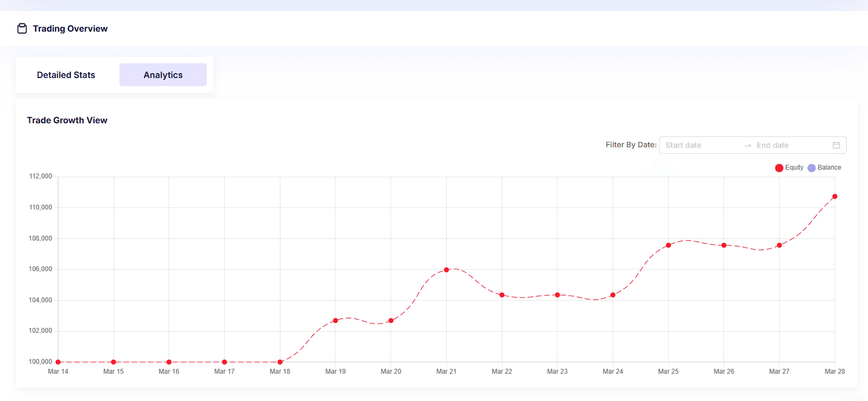Click the purple Balance legend swatch
The height and width of the screenshot is (401, 868).
point(811,168)
